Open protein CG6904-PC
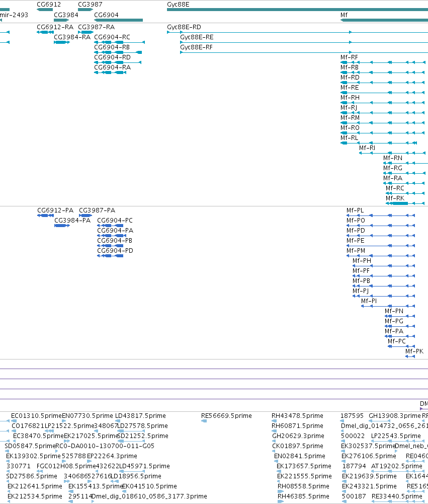Image resolution: width=428 pixels, height=504 pixels. coord(115,221)
